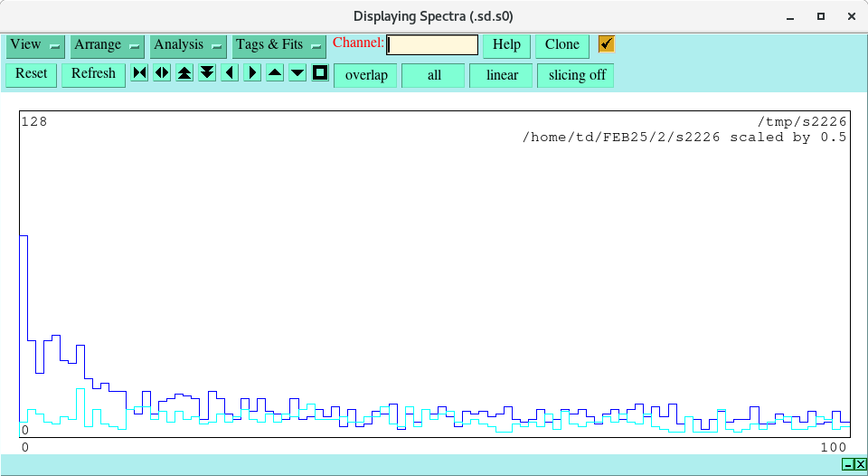Click the horizontal expand arrows icon

pyautogui.click(x=162, y=73)
